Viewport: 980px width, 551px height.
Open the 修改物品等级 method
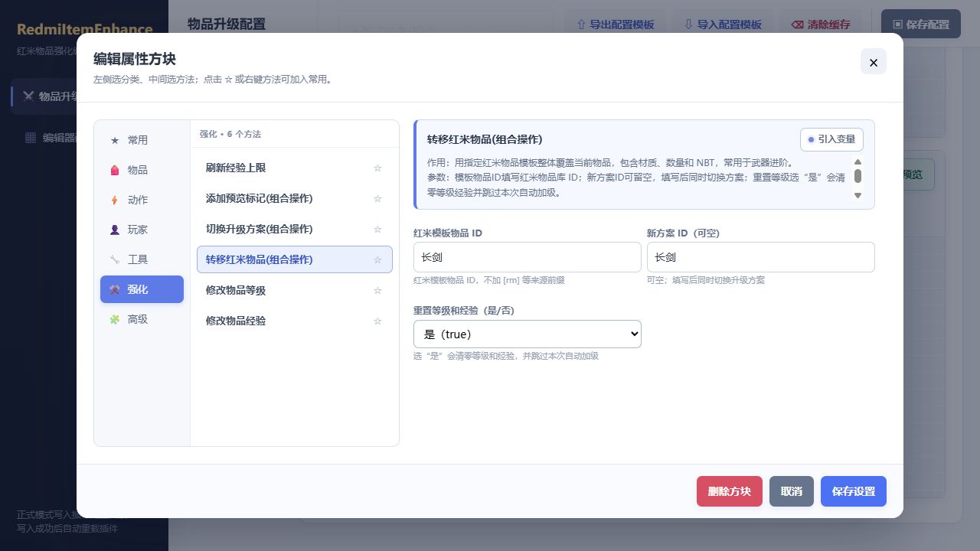coord(295,291)
